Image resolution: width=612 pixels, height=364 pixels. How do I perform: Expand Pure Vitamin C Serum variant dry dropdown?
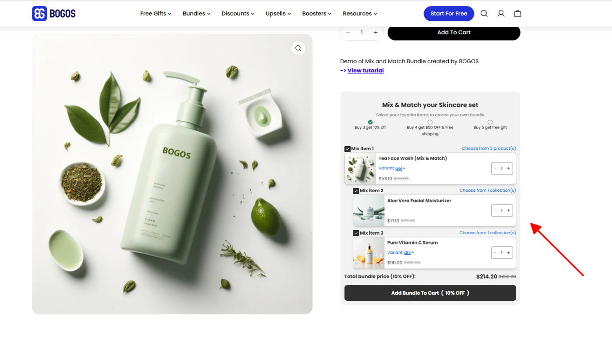click(409, 253)
